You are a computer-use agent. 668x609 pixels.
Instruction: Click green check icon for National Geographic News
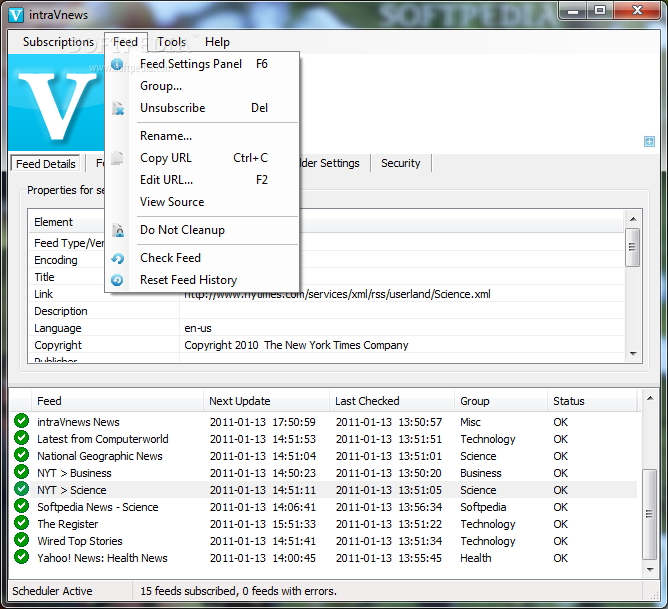tap(21, 455)
